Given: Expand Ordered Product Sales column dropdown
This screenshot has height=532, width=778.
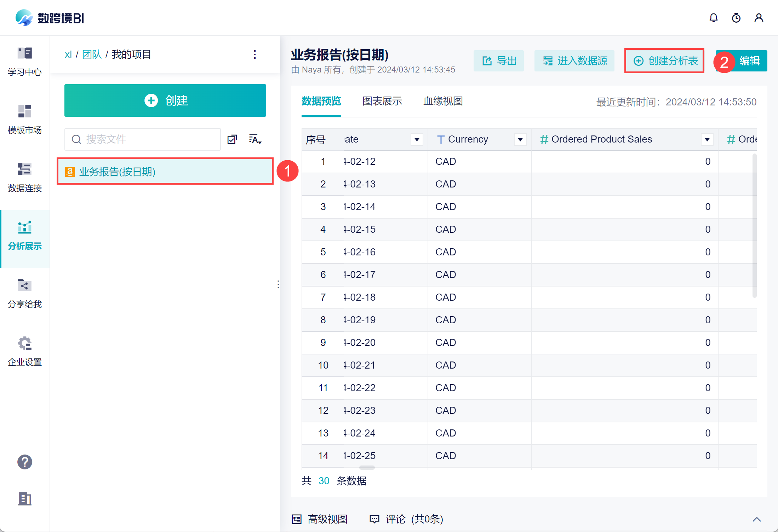Looking at the screenshot, I should coord(707,139).
